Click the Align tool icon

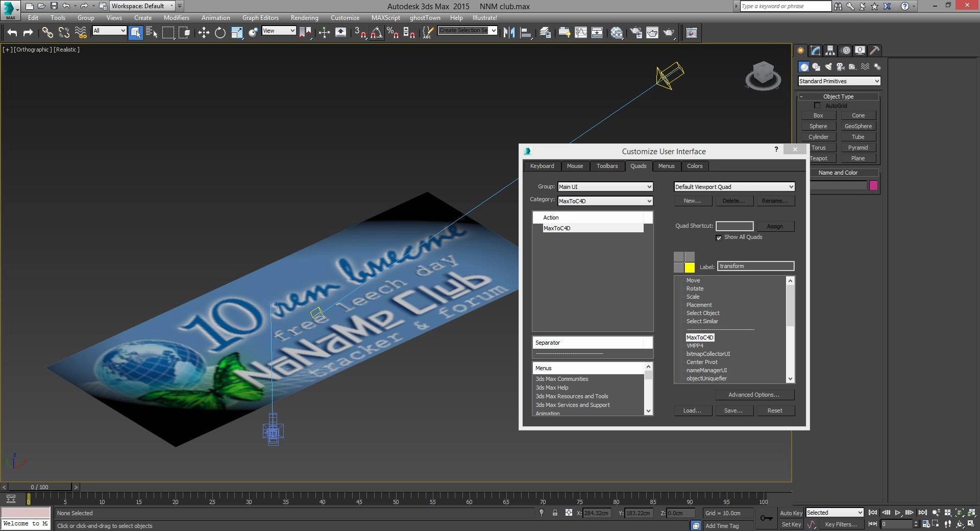526,33
